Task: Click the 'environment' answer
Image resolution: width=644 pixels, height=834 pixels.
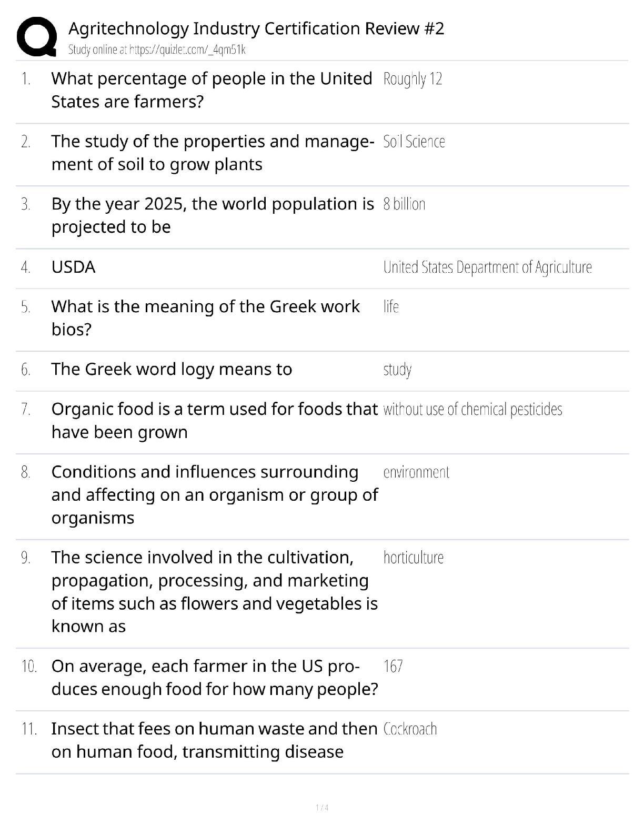Action: [416, 472]
